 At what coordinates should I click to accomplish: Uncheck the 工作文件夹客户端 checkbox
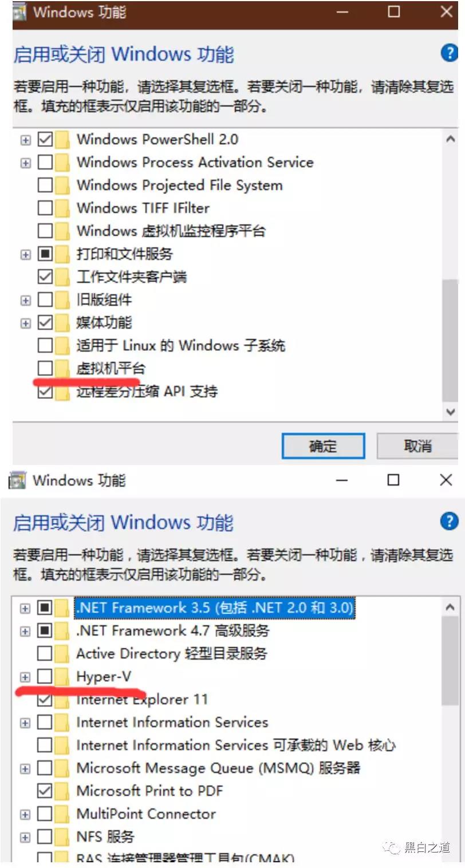[45, 277]
